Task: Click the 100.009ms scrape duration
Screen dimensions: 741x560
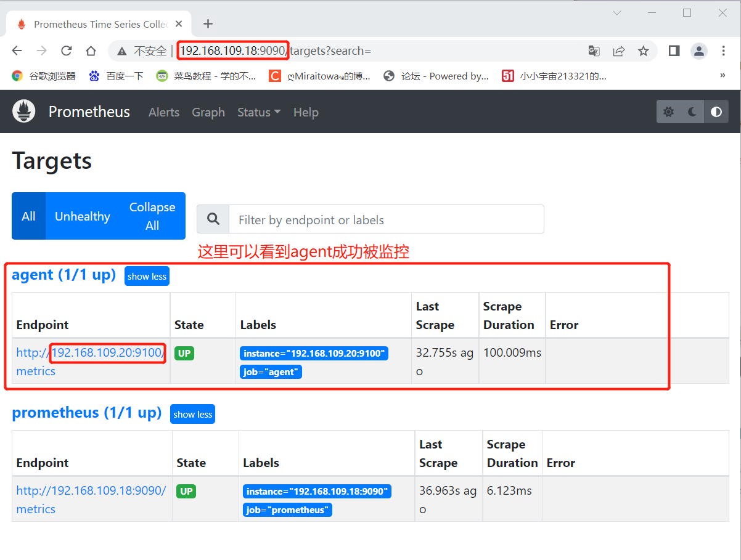Action: coord(512,353)
